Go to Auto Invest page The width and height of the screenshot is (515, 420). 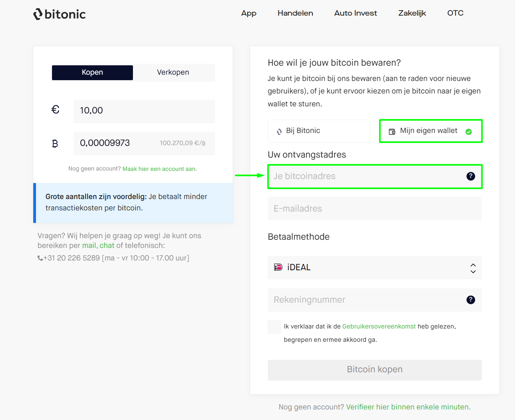[x=355, y=13]
